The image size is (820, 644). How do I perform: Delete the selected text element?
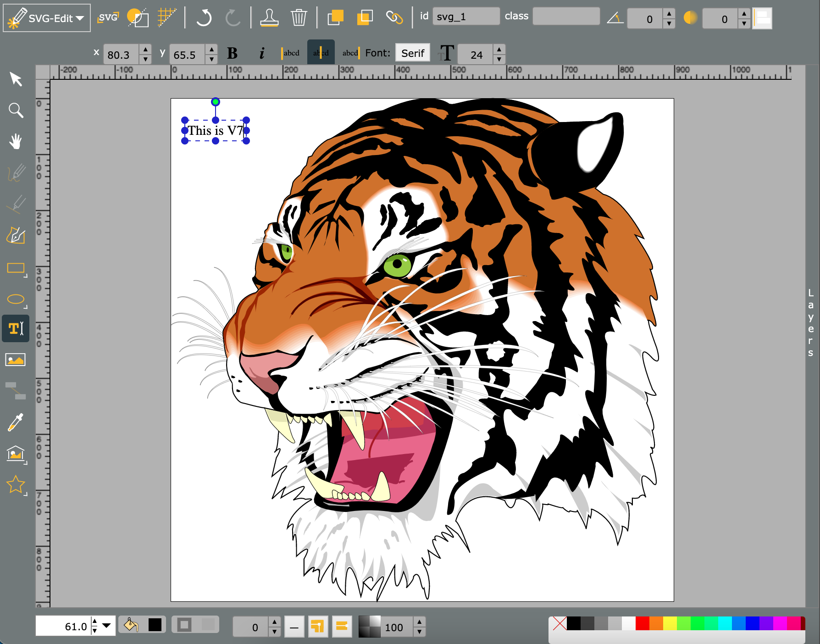[299, 17]
